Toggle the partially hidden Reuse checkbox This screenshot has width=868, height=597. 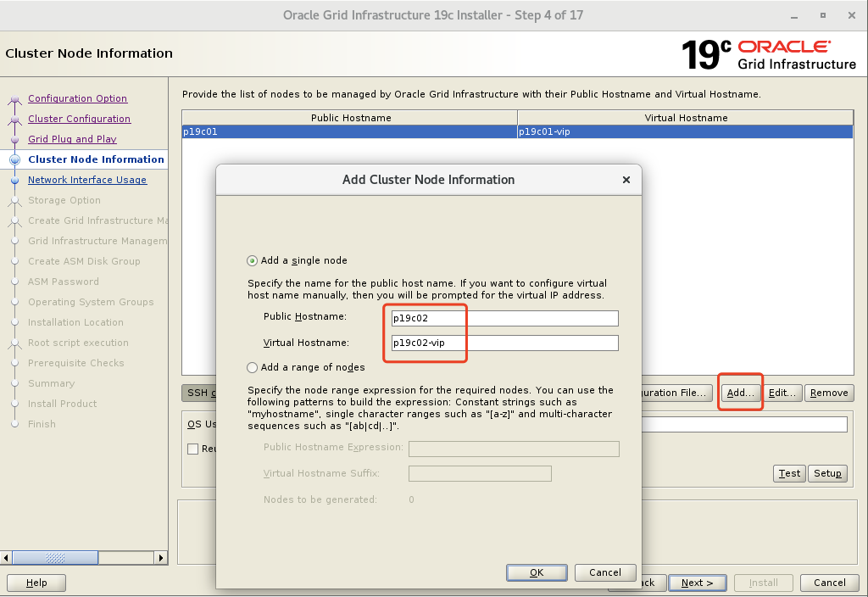click(192, 449)
